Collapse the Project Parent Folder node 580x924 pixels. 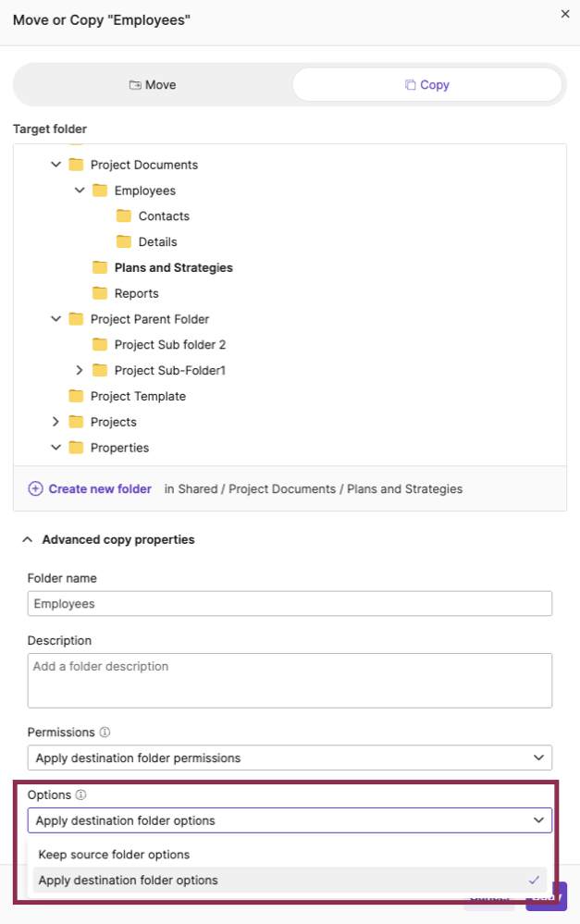[x=56, y=318]
